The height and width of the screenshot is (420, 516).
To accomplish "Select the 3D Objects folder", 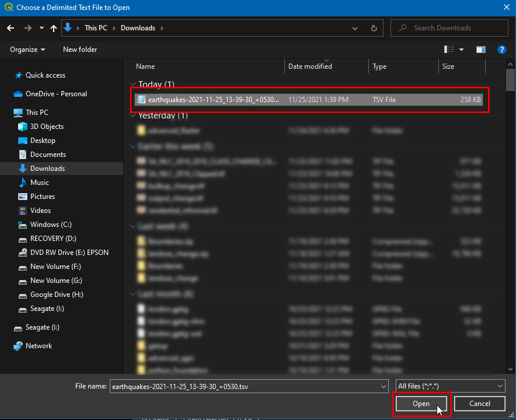I will click(x=47, y=127).
